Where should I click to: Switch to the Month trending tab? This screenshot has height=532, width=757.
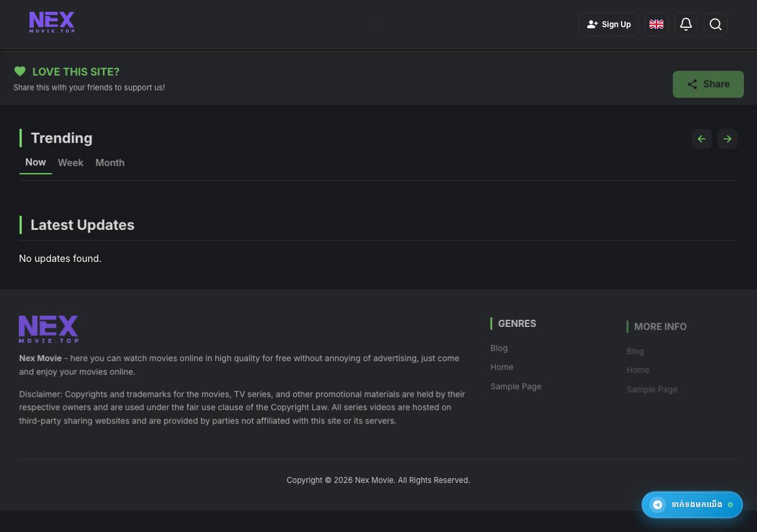pyautogui.click(x=110, y=163)
